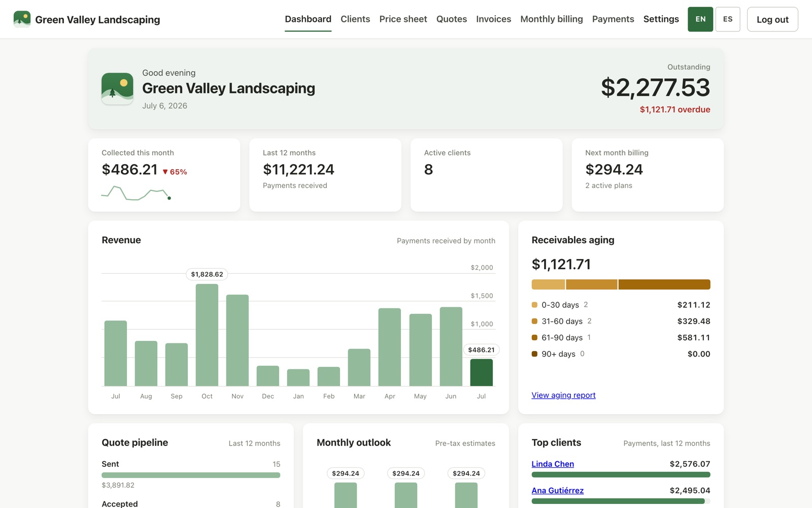
Task: Click the Collected this month card amount $486.21
Action: point(129,169)
